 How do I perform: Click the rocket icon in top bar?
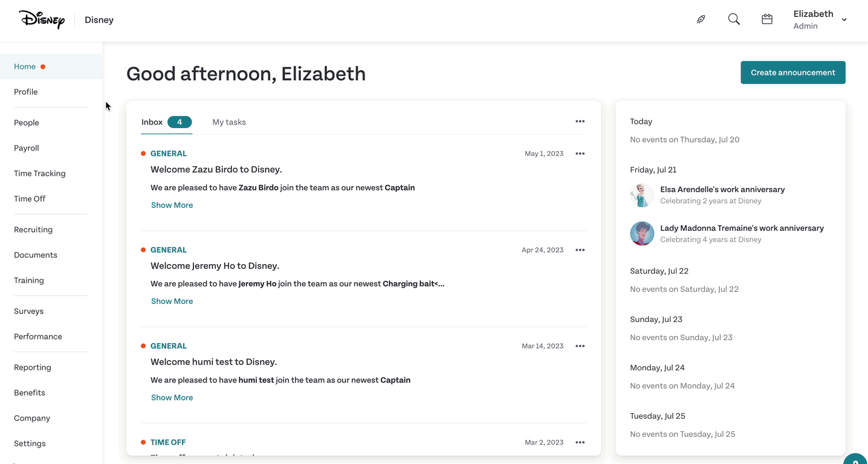tap(701, 19)
